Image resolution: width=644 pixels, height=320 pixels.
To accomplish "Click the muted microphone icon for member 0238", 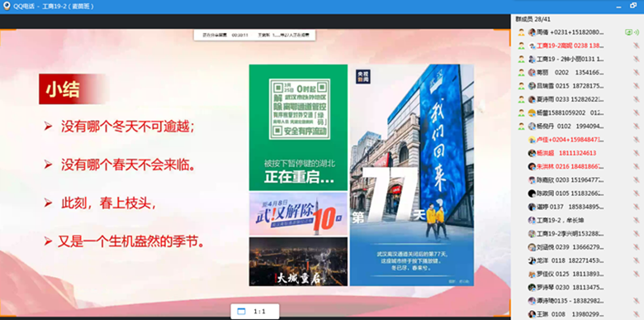I will point(637,45).
